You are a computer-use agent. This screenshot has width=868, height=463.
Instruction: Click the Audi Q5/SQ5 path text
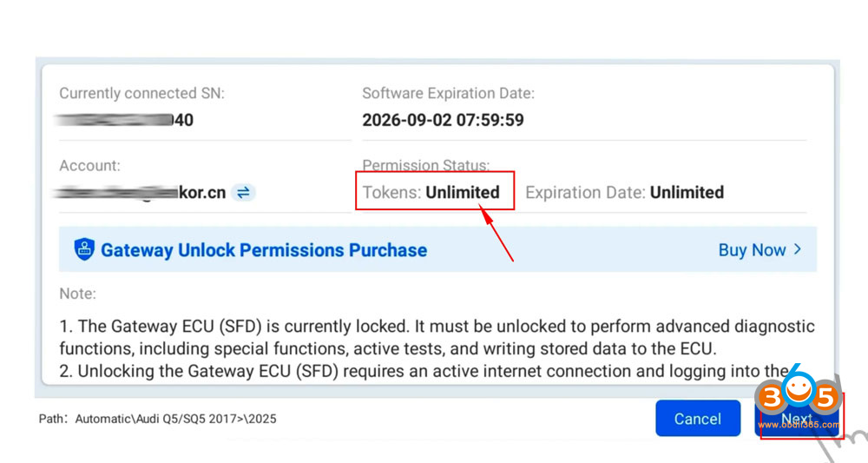(x=175, y=419)
